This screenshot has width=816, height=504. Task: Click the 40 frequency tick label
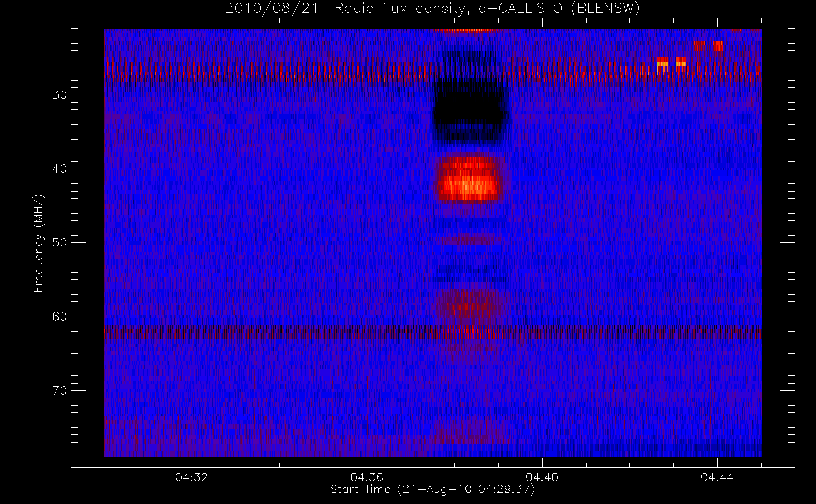coord(60,169)
